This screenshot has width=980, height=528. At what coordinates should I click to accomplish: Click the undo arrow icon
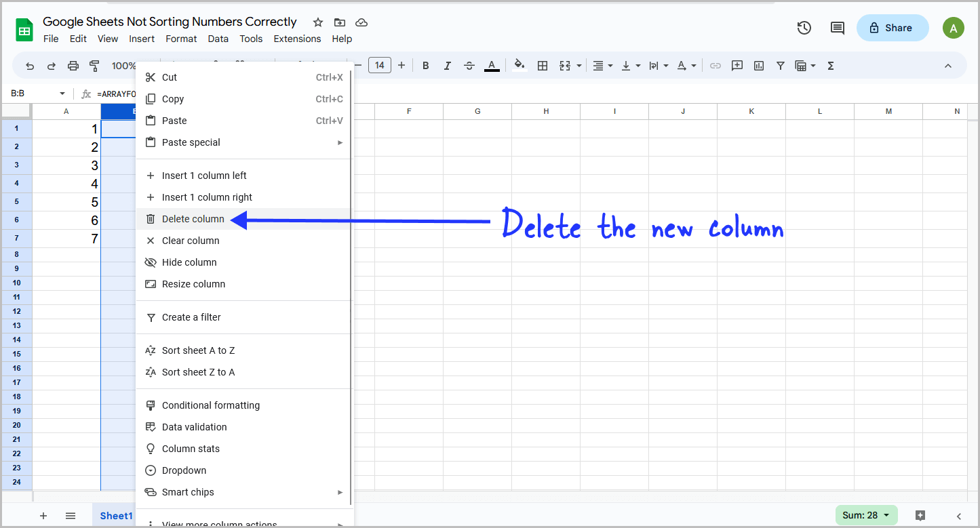(30, 66)
